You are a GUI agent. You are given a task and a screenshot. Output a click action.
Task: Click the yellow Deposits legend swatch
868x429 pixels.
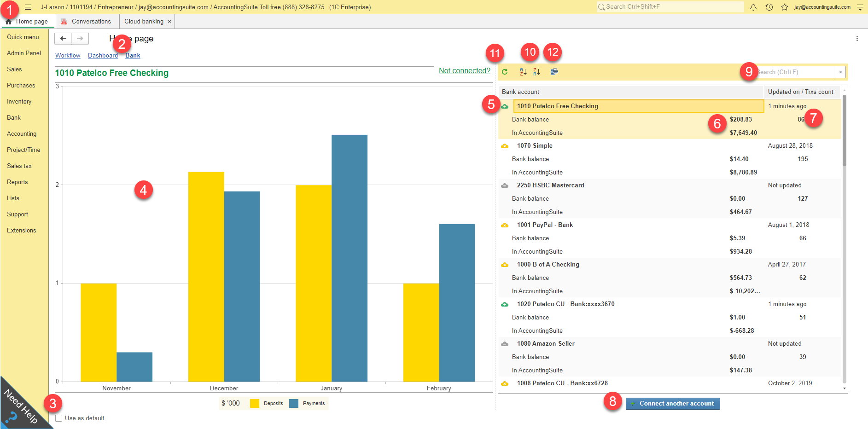[x=255, y=404]
